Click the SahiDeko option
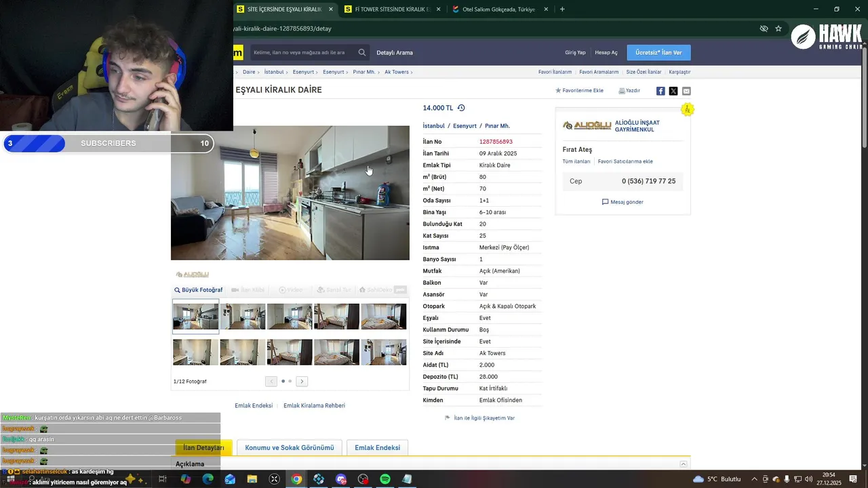The image size is (868, 488). point(382,290)
